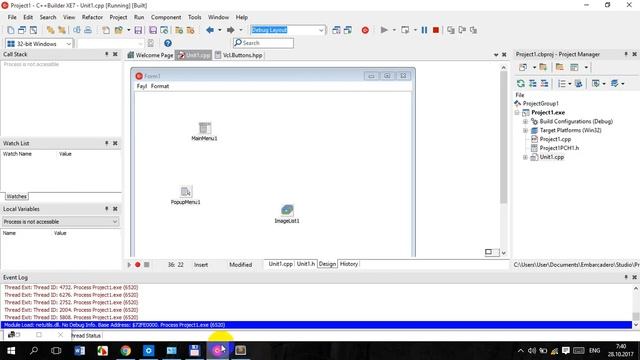Screen dimensions: 640x360
Task: Select the MainMenu1 component on the form
Action: click(x=204, y=128)
